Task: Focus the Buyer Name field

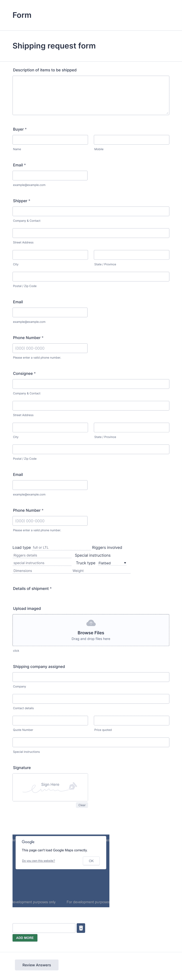Action: click(x=50, y=140)
